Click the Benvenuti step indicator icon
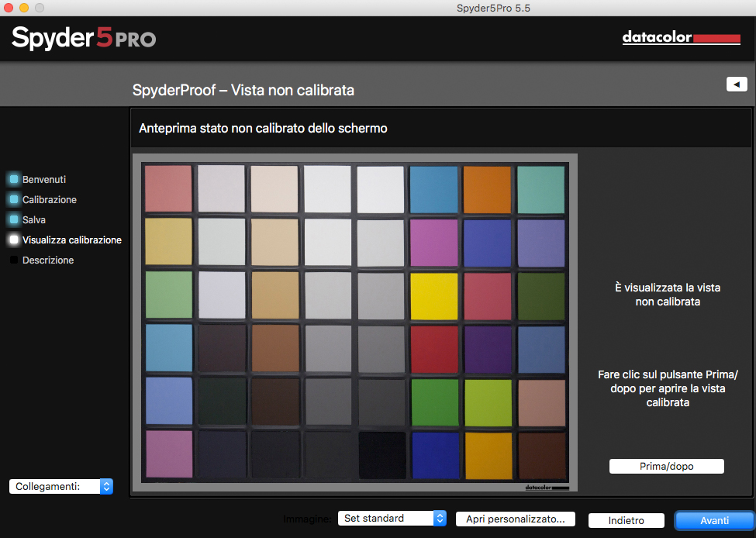756x538 pixels. 14,179
